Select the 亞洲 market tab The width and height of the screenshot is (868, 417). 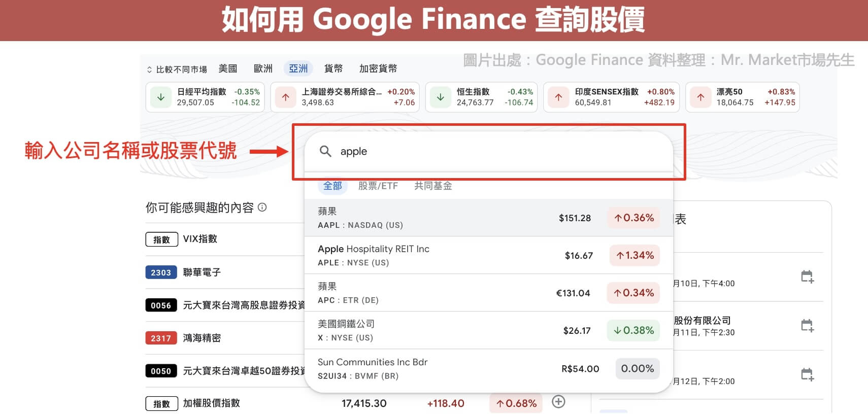[298, 68]
